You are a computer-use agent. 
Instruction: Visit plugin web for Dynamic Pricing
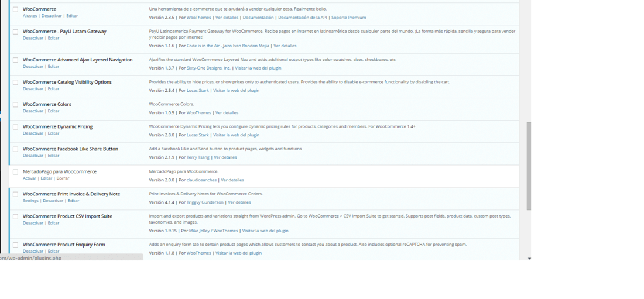[236, 135]
